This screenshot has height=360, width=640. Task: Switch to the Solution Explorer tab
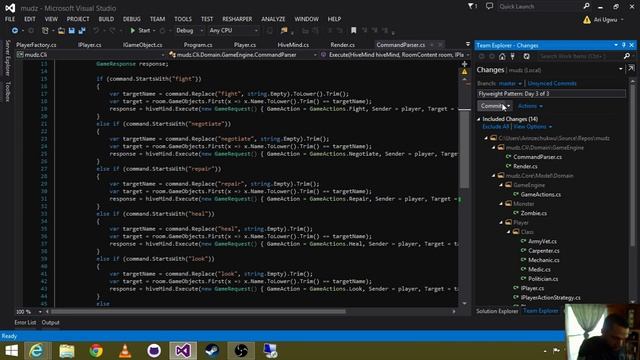coord(497,311)
